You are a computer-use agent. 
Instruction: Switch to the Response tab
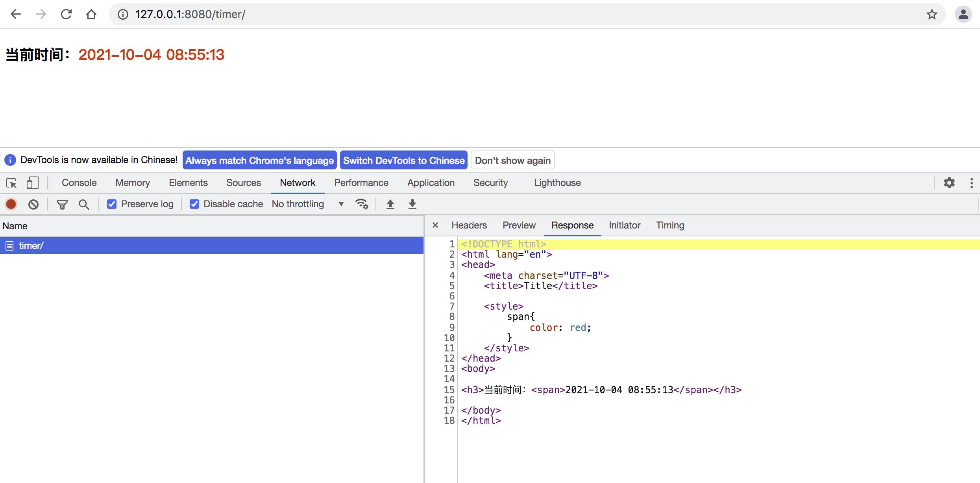[x=572, y=225]
